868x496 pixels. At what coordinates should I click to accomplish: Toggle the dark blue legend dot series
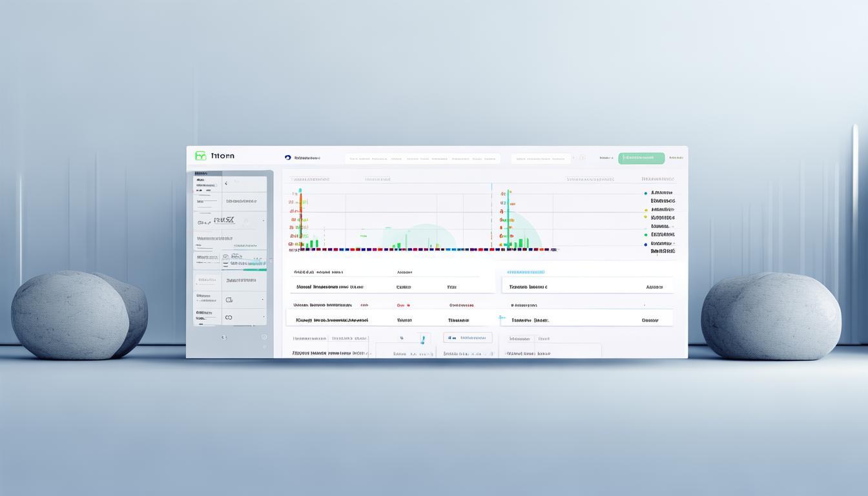(645, 244)
